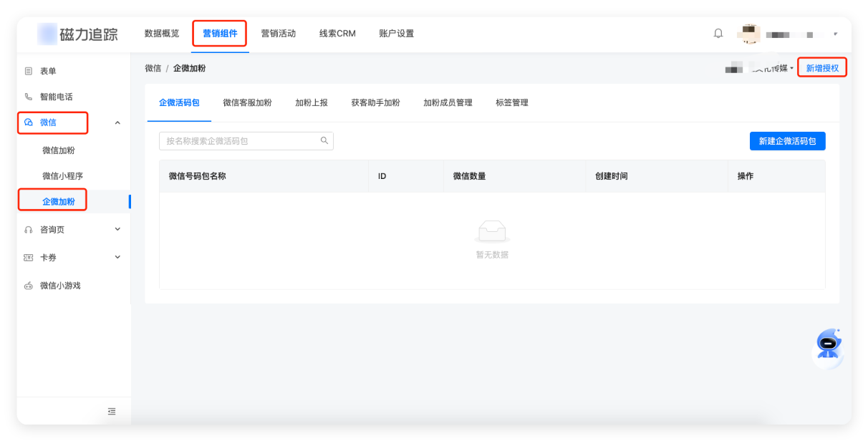Expand the 咨询页 dropdown

tap(117, 229)
